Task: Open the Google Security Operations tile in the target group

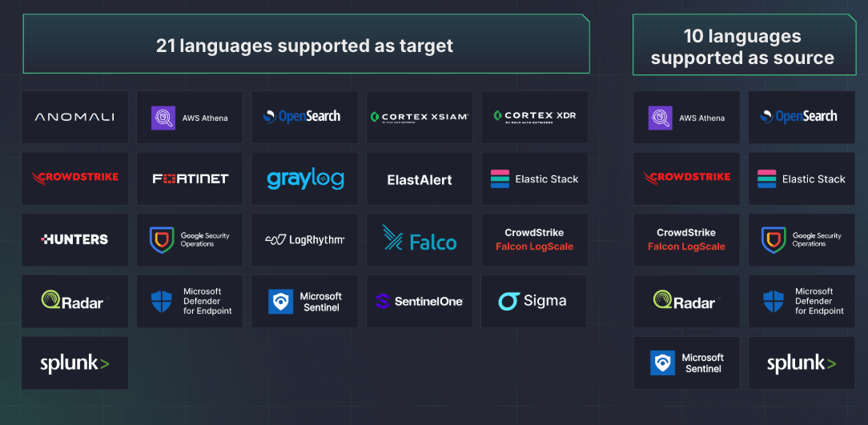Action: click(190, 240)
